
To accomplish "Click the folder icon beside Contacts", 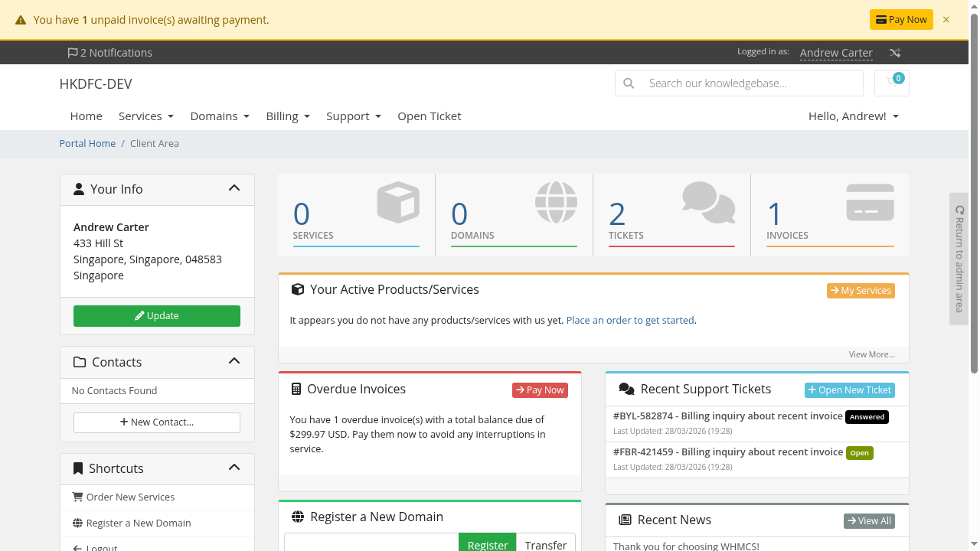I will [80, 362].
